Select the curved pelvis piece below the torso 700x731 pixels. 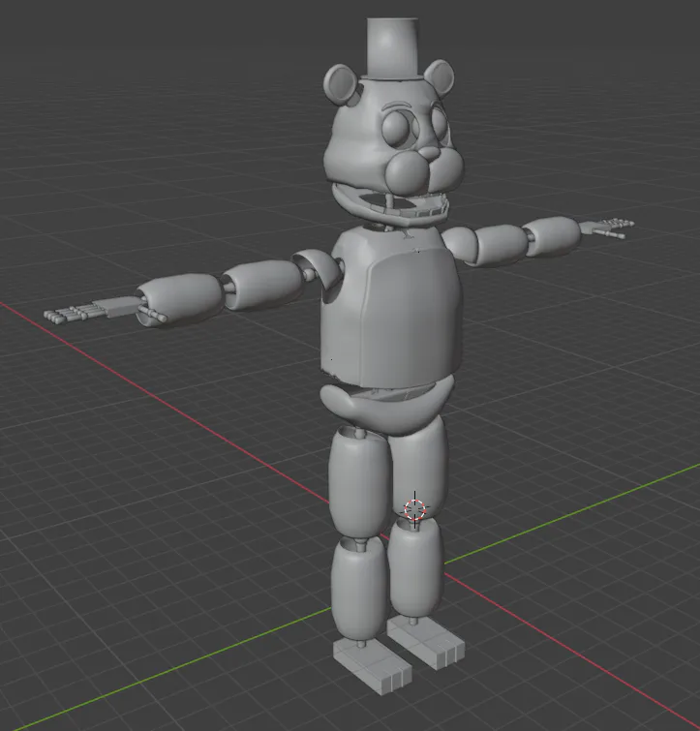(x=387, y=405)
